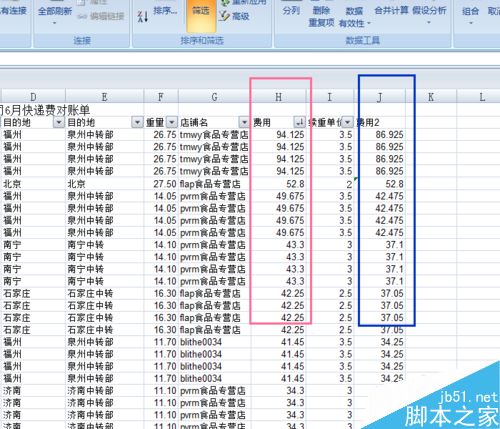Click the 高级 advanced filter icon
The width and height of the screenshot is (500, 429).
(x=234, y=16)
